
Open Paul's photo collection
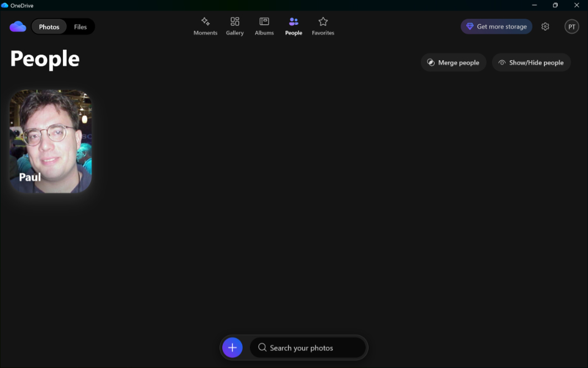point(51,141)
